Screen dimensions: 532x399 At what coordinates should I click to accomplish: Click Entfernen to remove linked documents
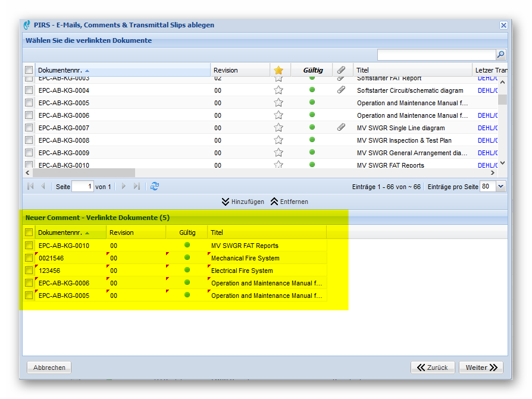[289, 202]
